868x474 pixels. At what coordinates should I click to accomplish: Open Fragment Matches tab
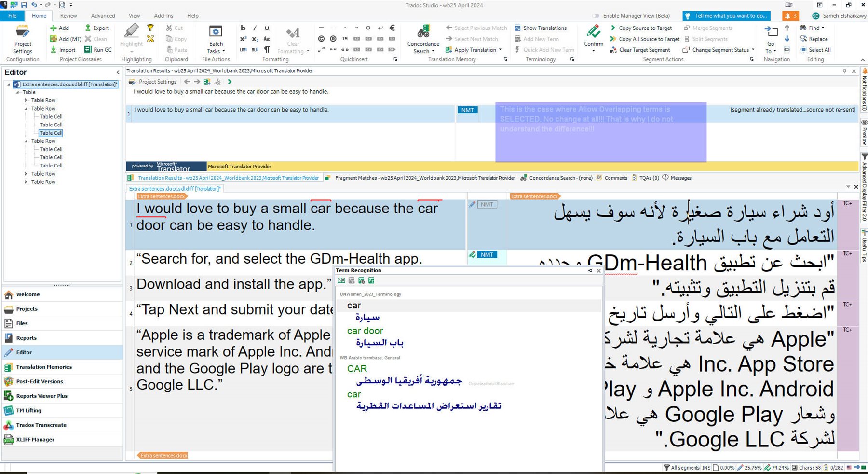(420, 178)
